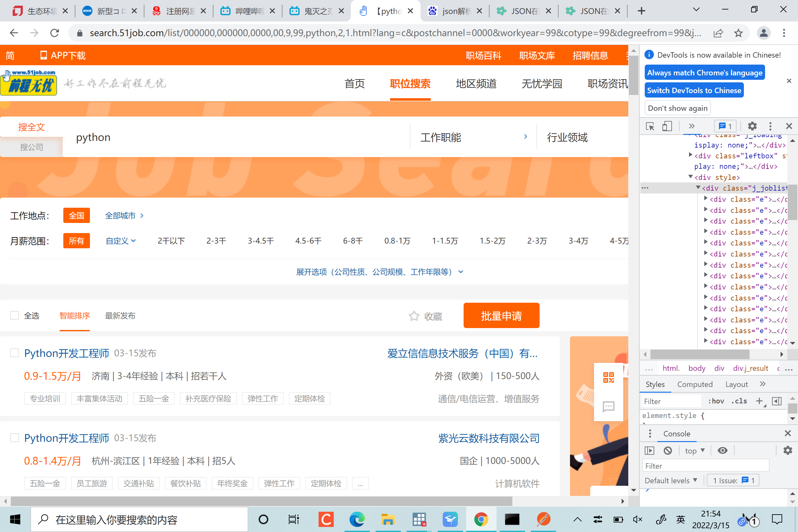Open 全部城市 city selector

(124, 215)
